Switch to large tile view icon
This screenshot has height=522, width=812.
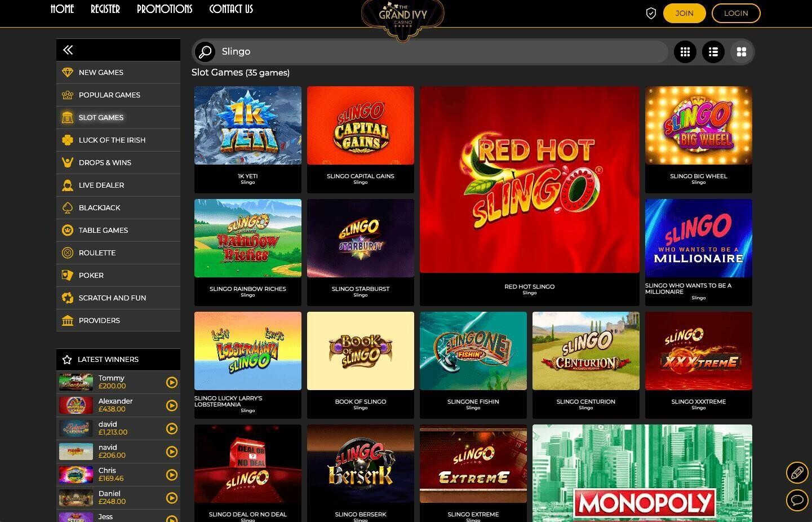(742, 52)
